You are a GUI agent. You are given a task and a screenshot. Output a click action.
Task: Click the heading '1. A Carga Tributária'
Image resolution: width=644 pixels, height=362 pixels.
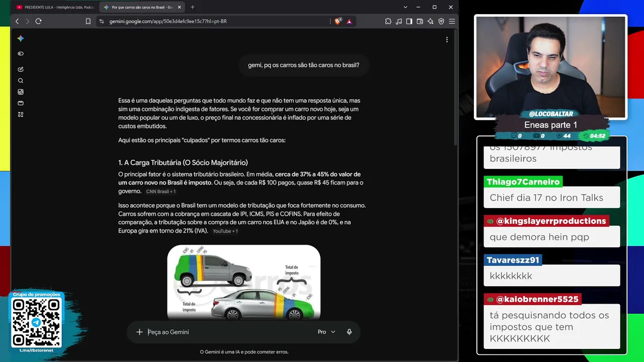pos(183,162)
